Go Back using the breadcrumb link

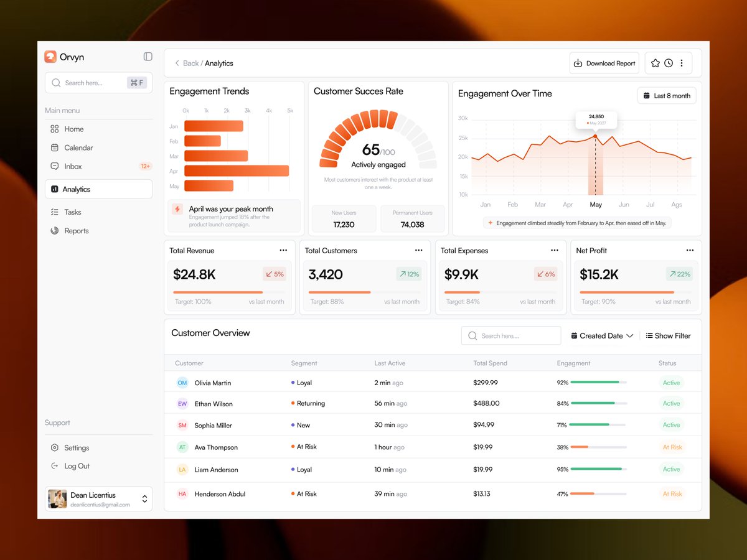(x=186, y=63)
